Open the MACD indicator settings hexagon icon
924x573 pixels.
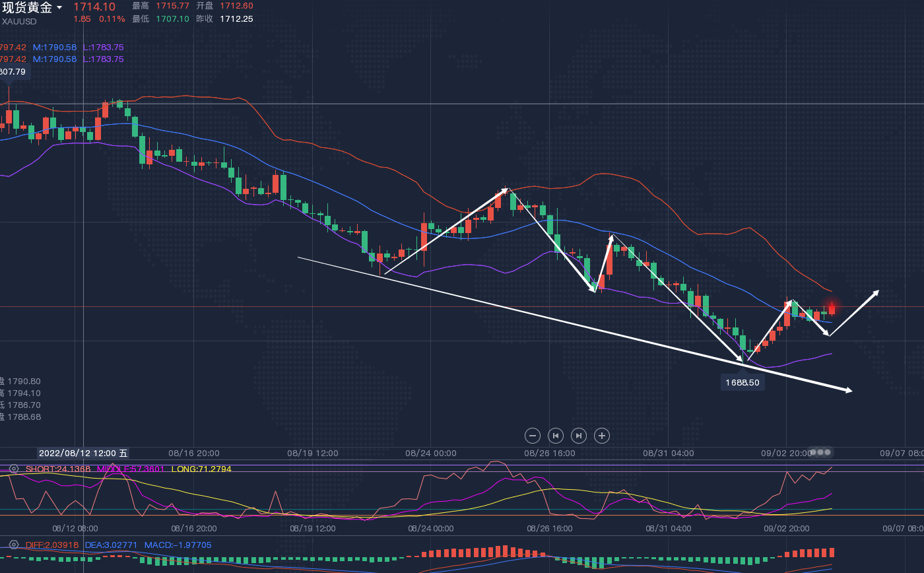click(x=13, y=545)
